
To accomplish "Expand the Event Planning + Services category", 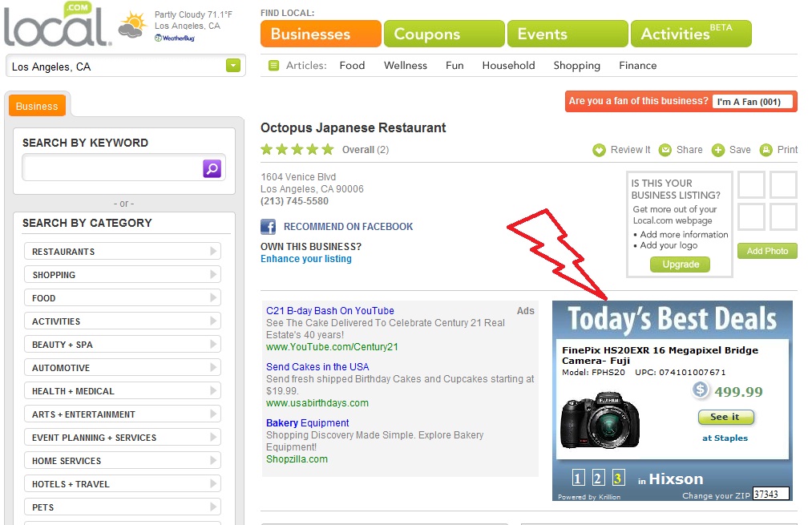I will point(122,438).
